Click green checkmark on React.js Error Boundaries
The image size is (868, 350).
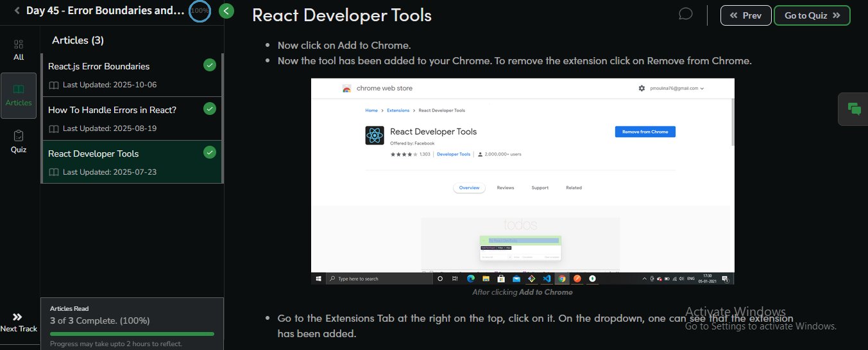pyautogui.click(x=209, y=65)
